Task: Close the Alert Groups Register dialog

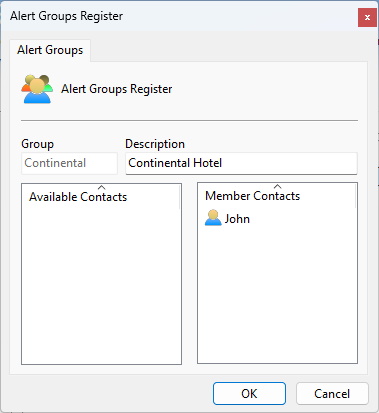Action: pos(367,17)
